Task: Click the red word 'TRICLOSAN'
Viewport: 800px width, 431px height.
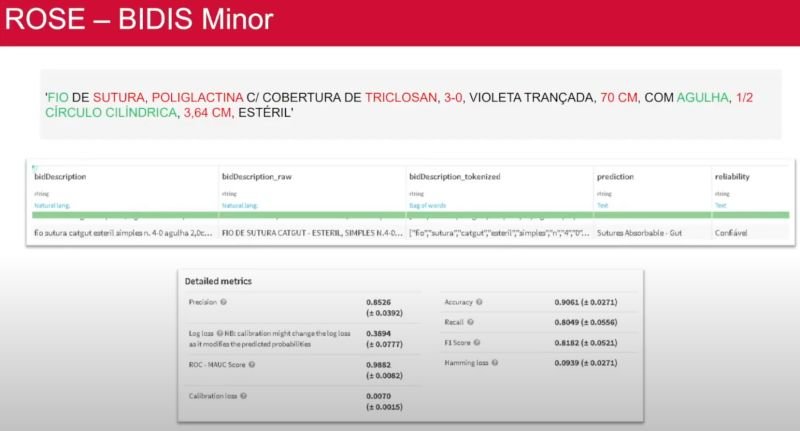Action: click(x=401, y=97)
